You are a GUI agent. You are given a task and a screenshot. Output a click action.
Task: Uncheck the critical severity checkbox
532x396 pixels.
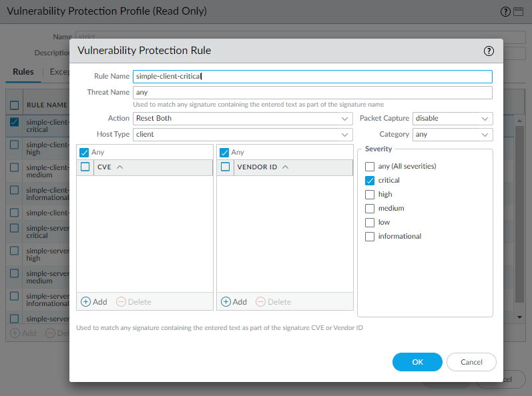[x=370, y=181]
